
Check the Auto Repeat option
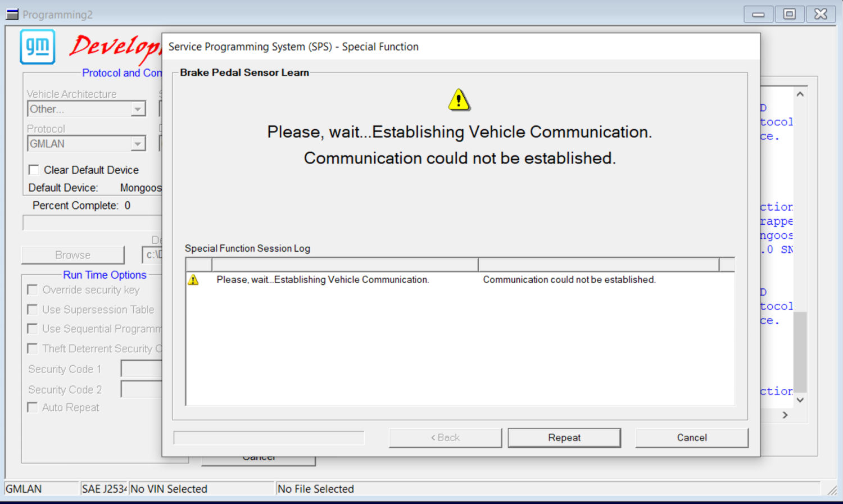point(33,407)
